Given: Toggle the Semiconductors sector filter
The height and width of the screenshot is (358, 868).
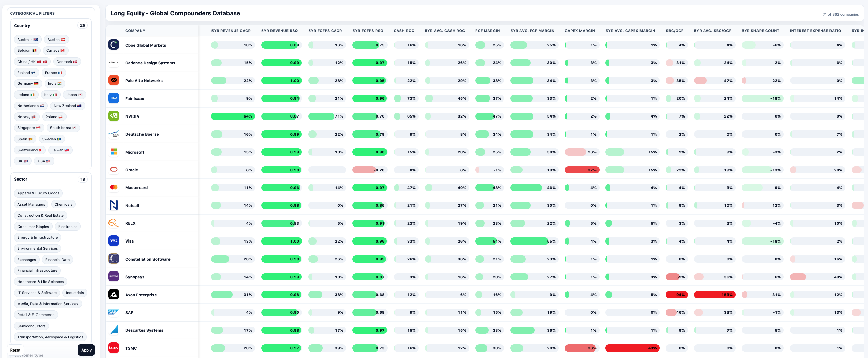Looking at the screenshot, I should [31, 326].
